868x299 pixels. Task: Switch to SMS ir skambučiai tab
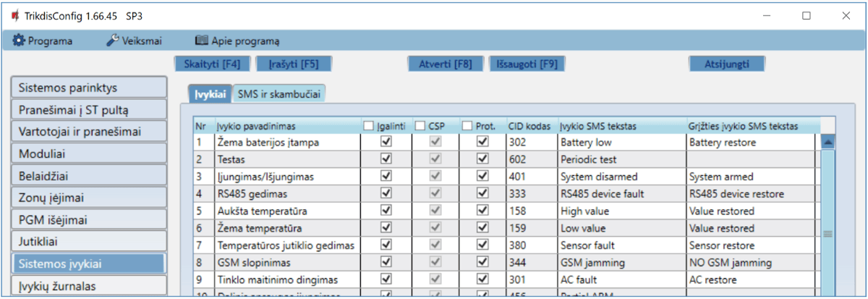278,93
